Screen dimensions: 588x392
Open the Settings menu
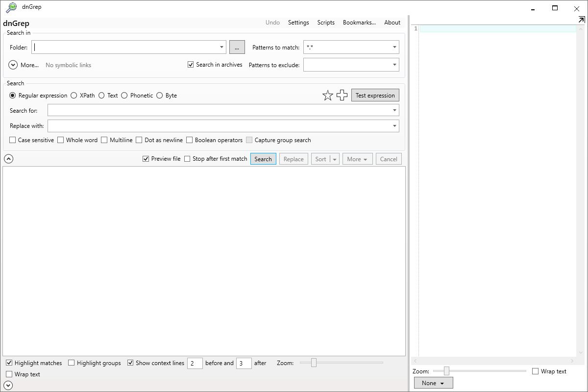[298, 23]
